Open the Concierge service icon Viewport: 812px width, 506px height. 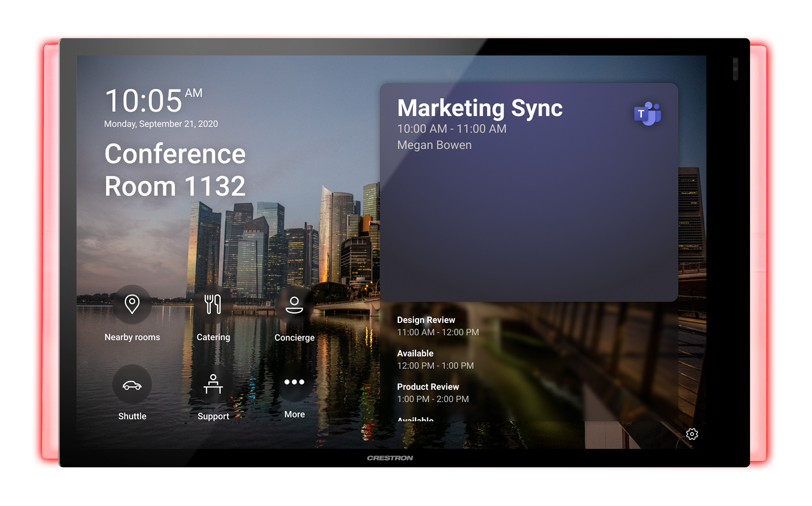294,305
